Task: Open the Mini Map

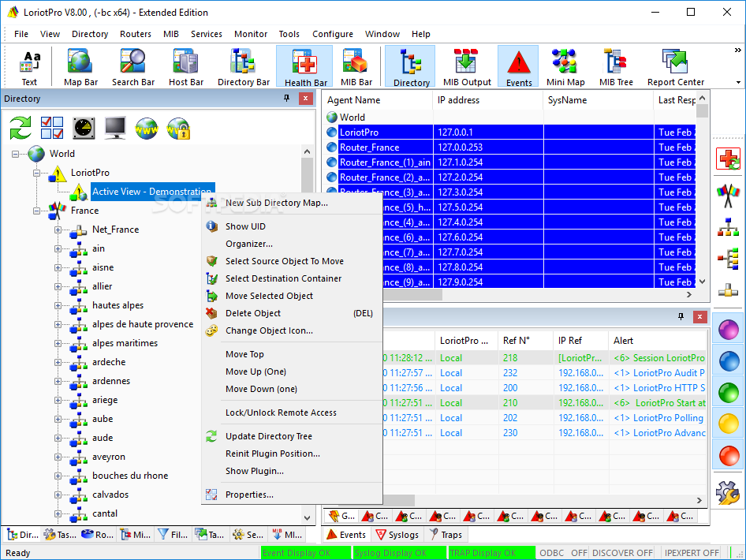Action: [x=565, y=68]
